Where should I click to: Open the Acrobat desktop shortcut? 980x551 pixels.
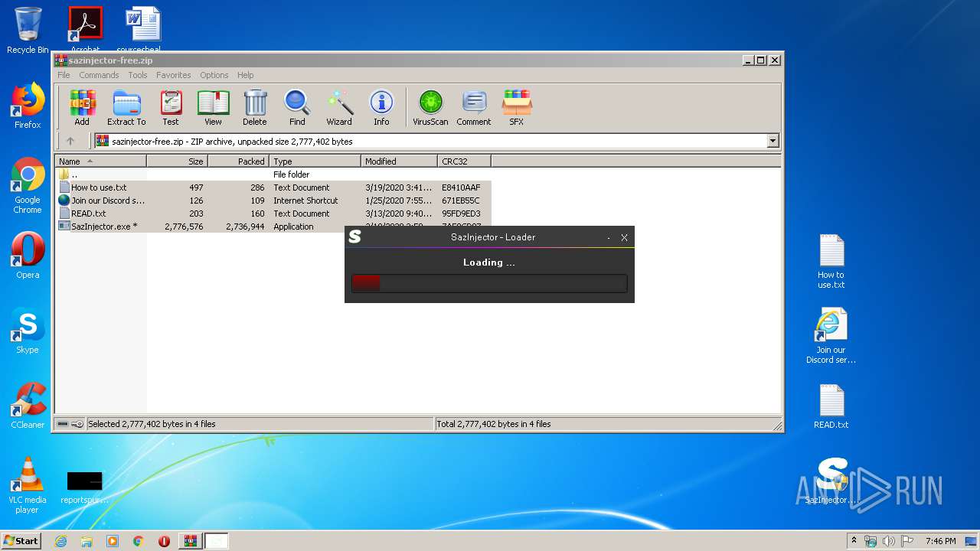[85, 31]
